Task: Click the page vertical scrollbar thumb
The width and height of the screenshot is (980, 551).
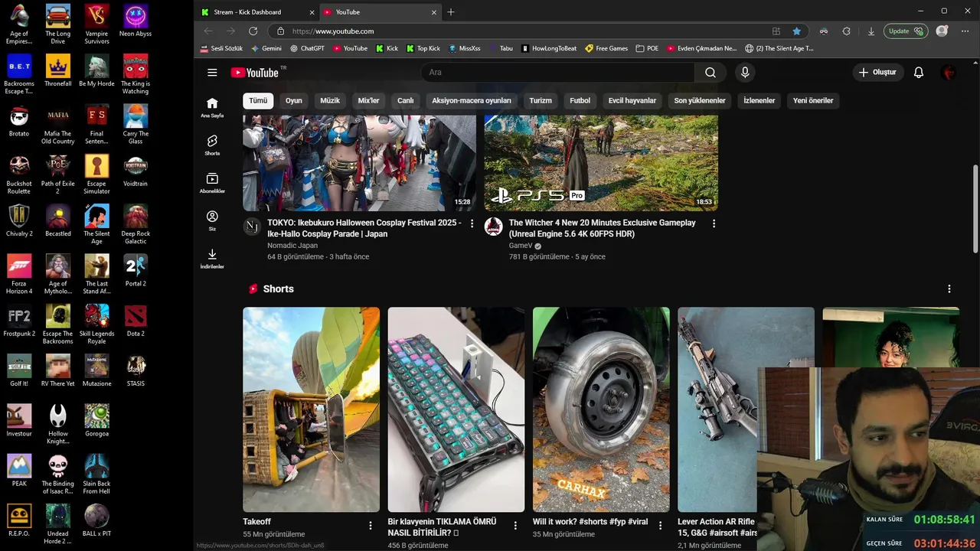Action: pyautogui.click(x=975, y=208)
